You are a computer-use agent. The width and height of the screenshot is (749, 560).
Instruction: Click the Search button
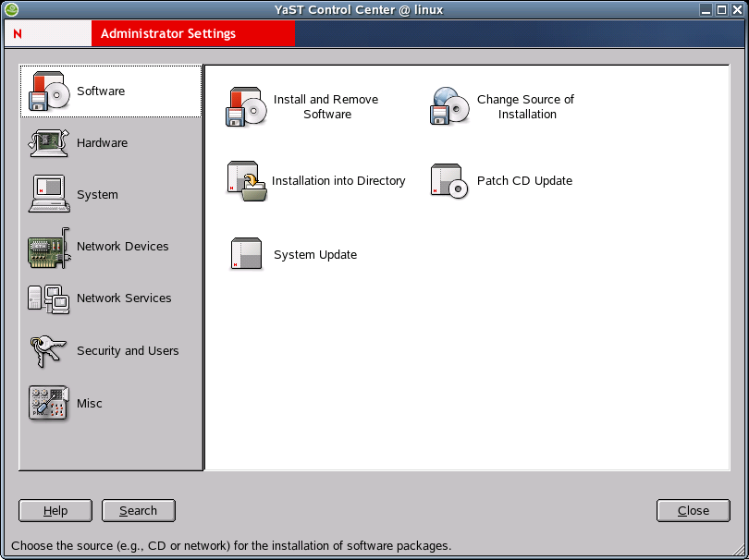coord(139,511)
